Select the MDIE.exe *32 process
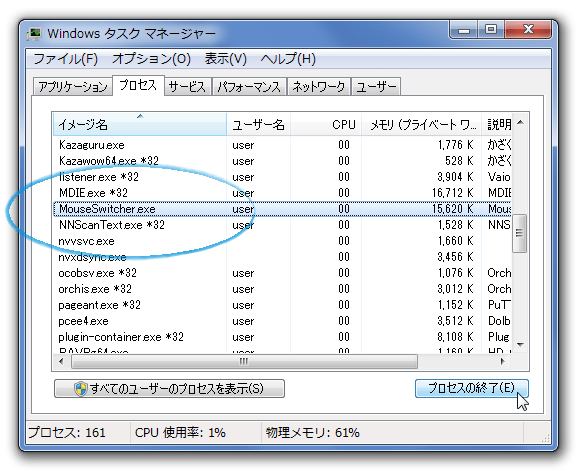The height and width of the screenshot is (473, 581). pyautogui.click(x=282, y=193)
